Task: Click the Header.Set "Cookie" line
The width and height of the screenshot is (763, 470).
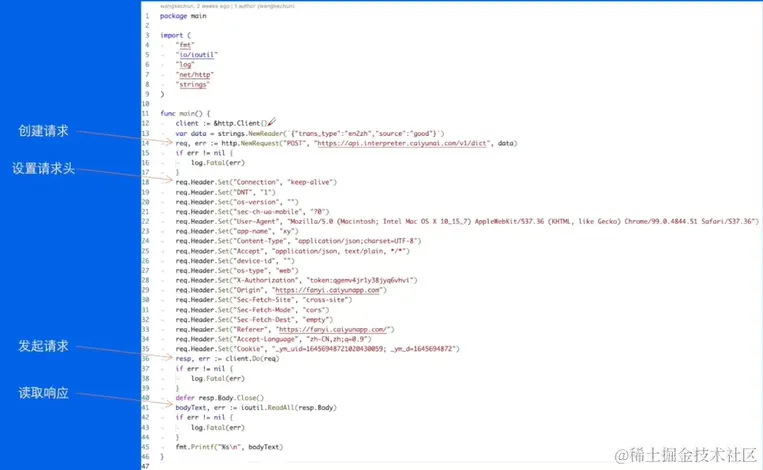Action: click(x=317, y=349)
